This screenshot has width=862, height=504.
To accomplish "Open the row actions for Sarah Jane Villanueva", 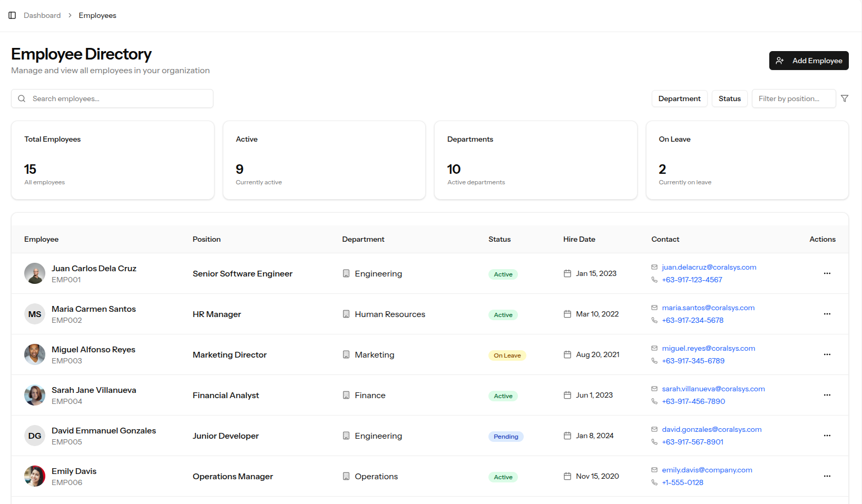I will (x=827, y=395).
